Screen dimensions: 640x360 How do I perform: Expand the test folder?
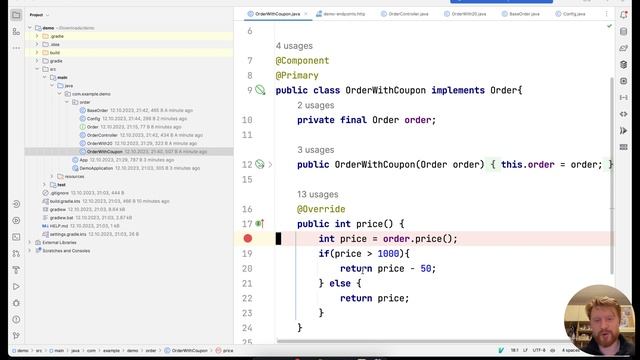(x=44, y=184)
